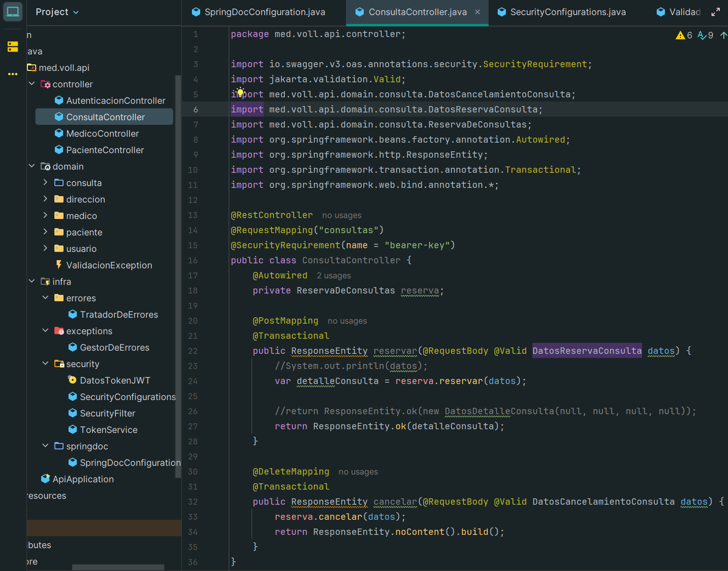Image resolution: width=728 pixels, height=571 pixels.
Task: Collapse the domain package
Action: click(x=32, y=166)
